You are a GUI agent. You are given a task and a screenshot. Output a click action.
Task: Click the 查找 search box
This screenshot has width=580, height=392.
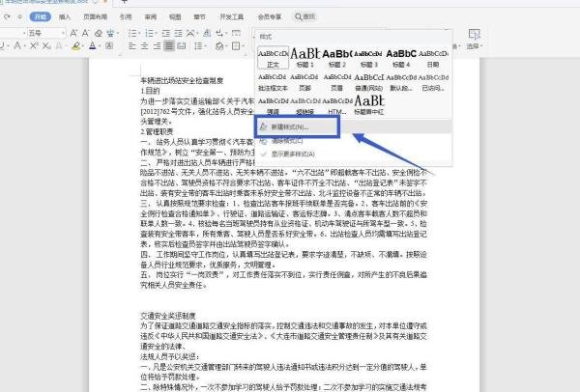pos(305,16)
